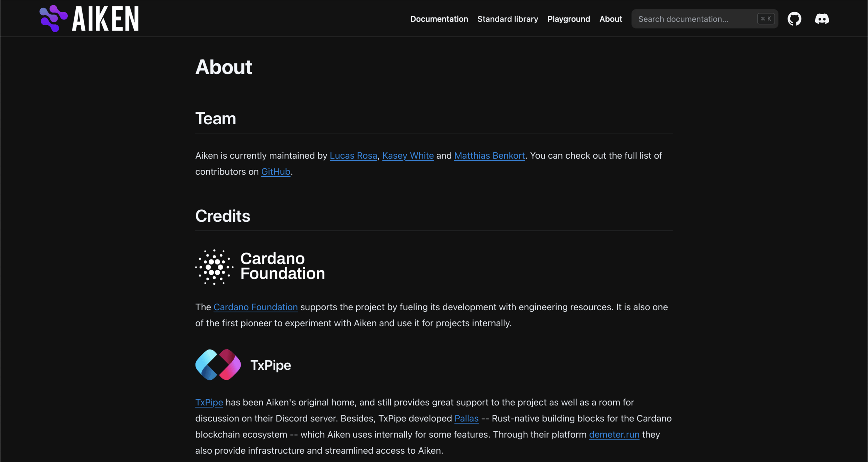Click the Cardano Foundation logo image
The height and width of the screenshot is (462, 868).
pos(260,267)
